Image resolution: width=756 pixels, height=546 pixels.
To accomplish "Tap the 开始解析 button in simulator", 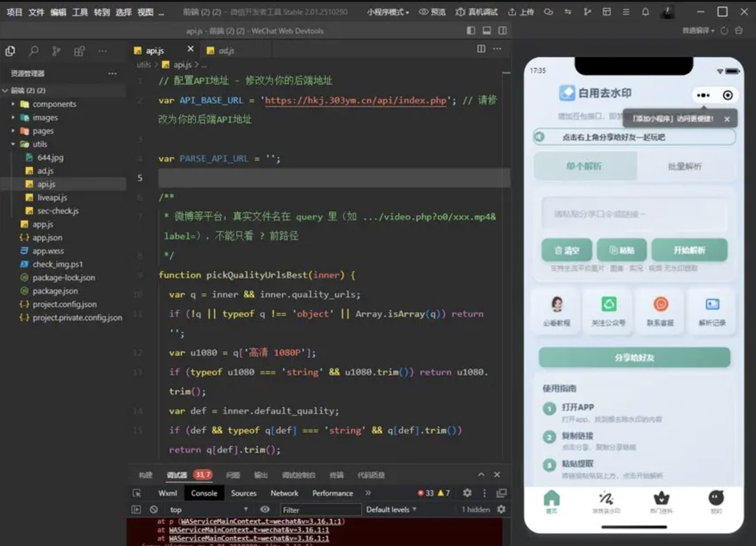I will [689, 250].
